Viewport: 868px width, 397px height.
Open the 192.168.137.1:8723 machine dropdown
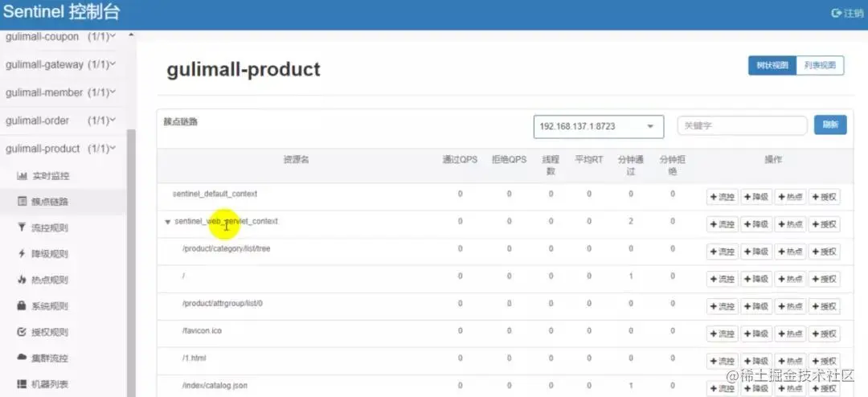[x=599, y=127]
